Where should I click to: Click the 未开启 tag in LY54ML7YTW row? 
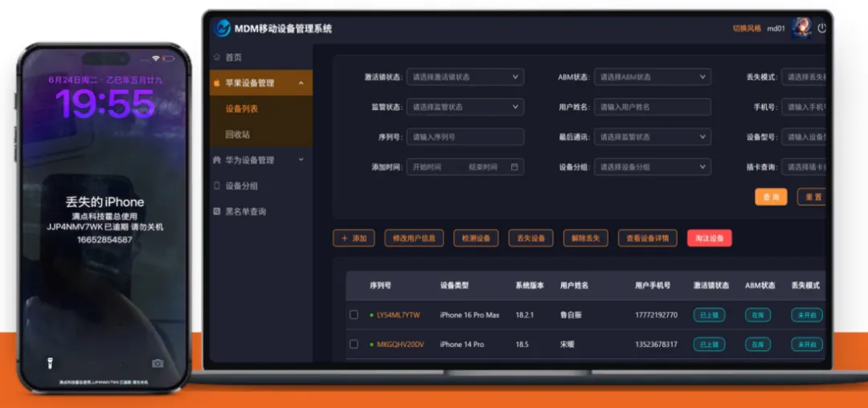pyautogui.click(x=807, y=315)
